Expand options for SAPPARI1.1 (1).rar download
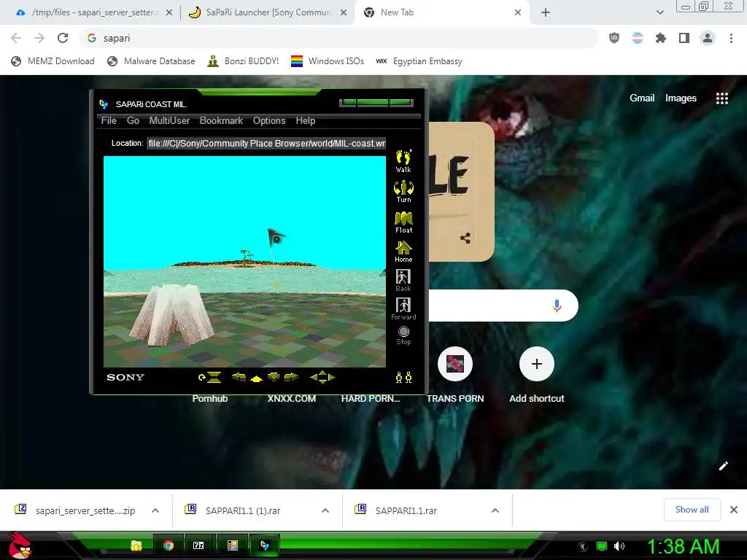The height and width of the screenshot is (560, 747). point(325,510)
